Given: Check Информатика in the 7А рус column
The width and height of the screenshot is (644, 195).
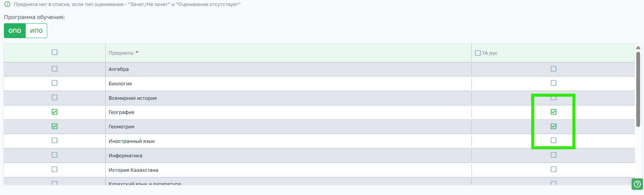Looking at the screenshot, I should 554,155.
